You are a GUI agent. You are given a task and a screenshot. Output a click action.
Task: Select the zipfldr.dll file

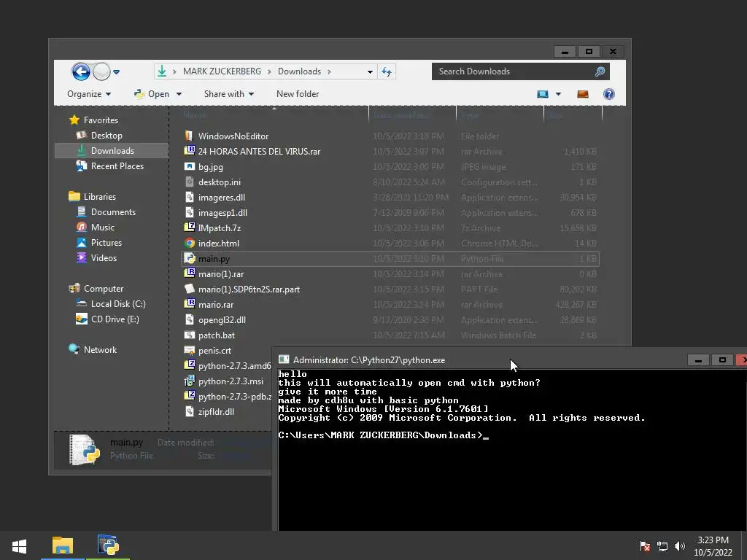[209, 411]
